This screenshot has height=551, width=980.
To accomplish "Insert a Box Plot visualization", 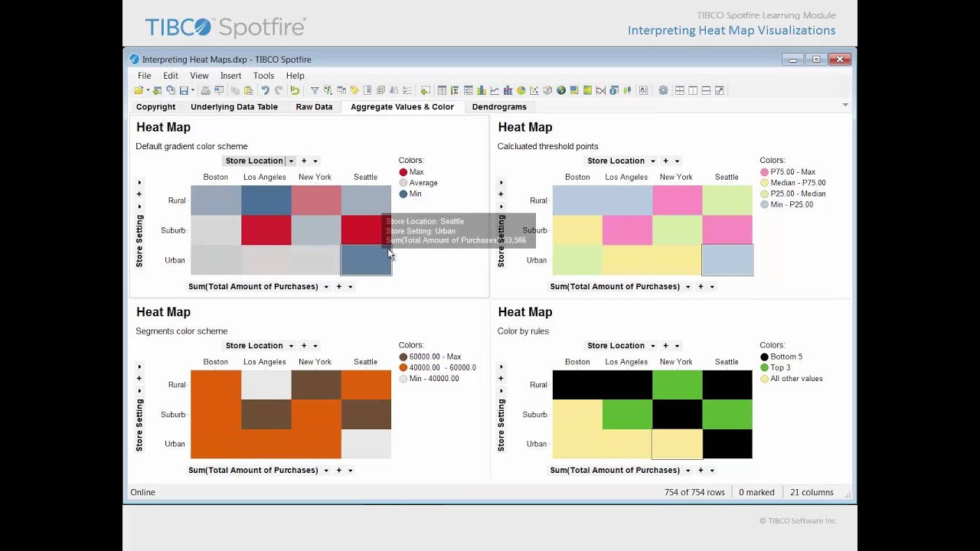I will [x=627, y=90].
